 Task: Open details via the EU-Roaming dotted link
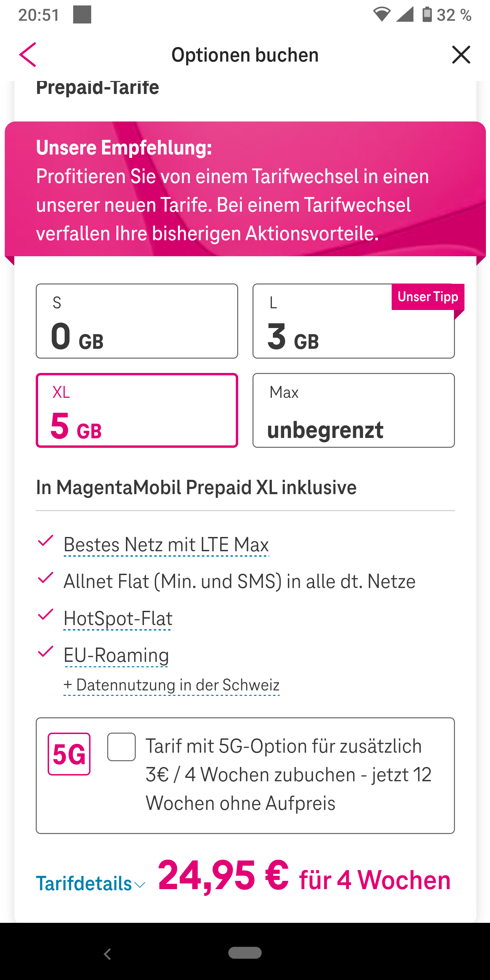116,655
